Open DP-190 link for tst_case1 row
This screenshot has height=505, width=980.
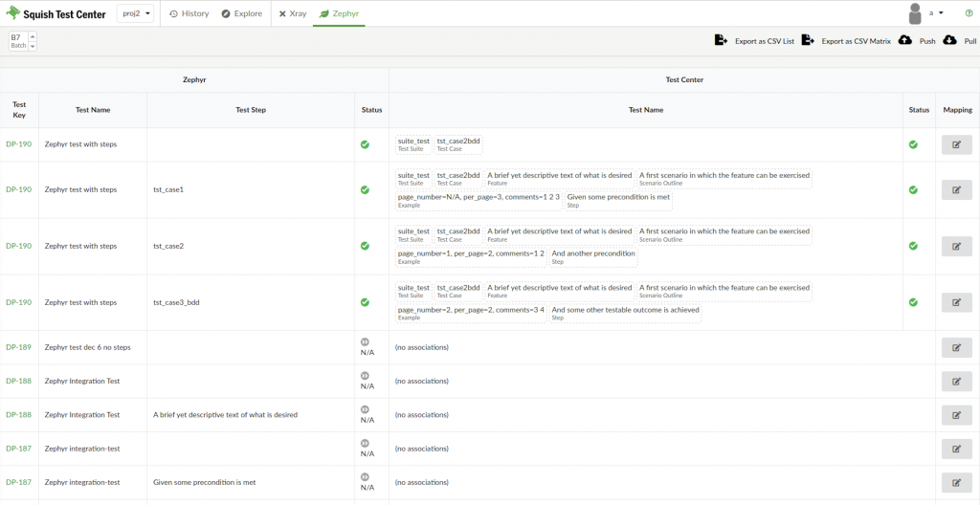(x=19, y=189)
